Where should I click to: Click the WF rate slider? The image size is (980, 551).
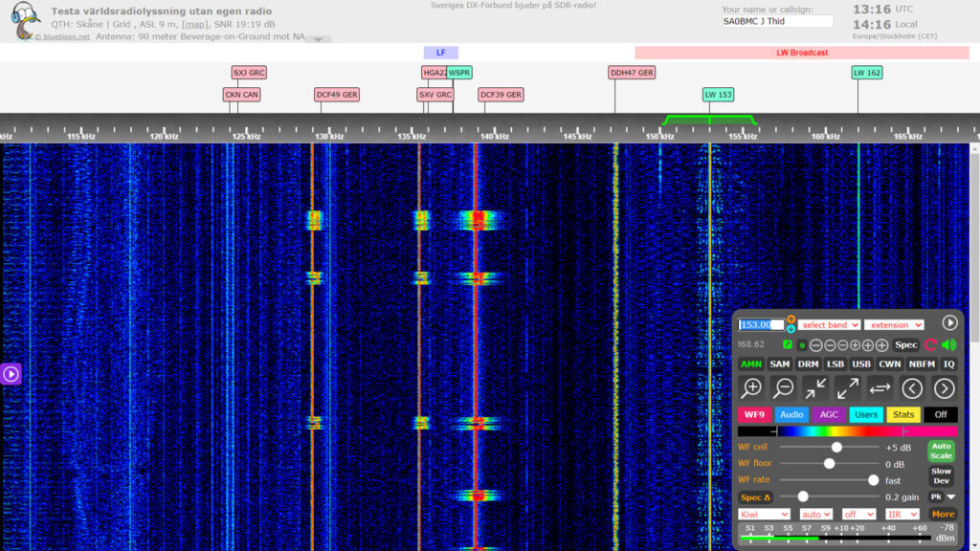[830, 480]
